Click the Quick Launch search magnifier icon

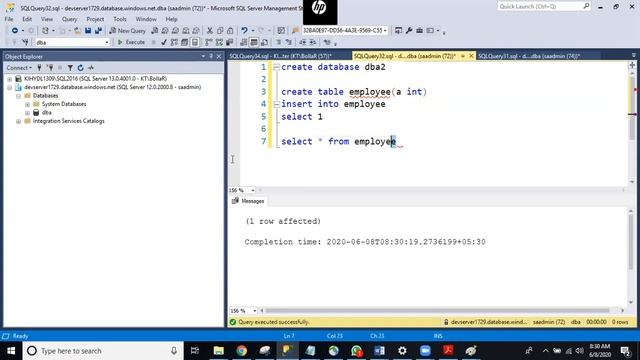pyautogui.click(x=586, y=6)
